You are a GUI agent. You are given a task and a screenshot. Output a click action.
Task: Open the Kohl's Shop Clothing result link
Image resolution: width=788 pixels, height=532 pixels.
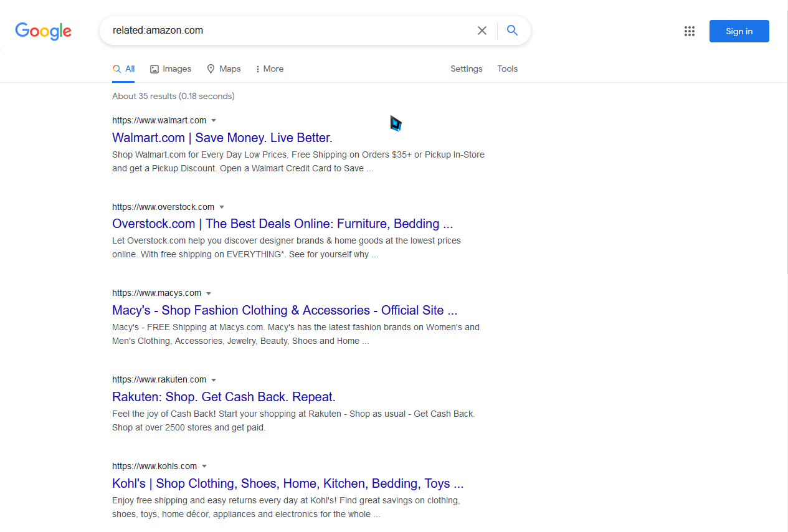[288, 483]
